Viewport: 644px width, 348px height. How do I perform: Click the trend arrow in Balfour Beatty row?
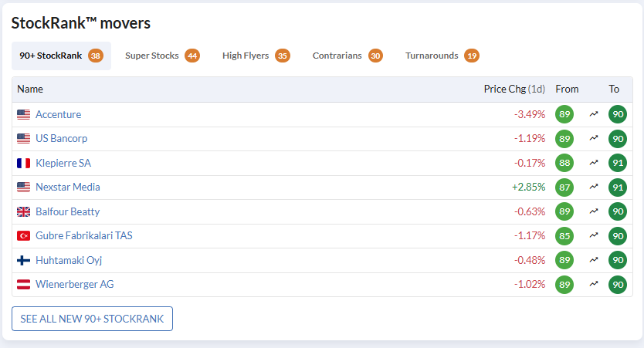coord(594,211)
